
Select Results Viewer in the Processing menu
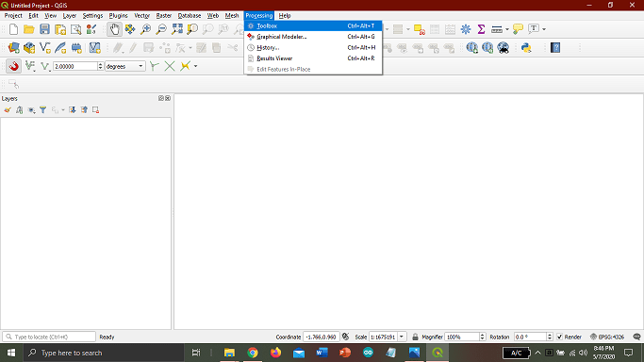point(313,58)
